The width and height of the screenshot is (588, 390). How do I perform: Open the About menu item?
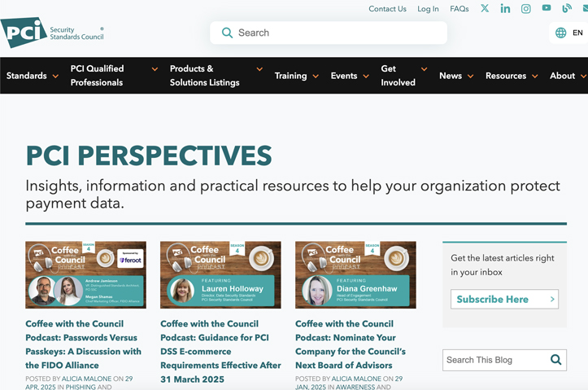pyautogui.click(x=562, y=76)
